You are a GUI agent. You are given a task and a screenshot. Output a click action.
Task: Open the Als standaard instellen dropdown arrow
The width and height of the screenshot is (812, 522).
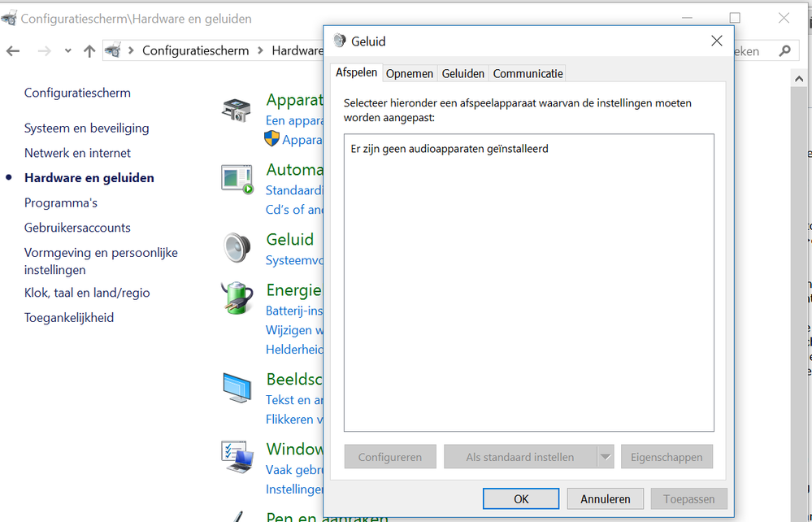tap(605, 457)
